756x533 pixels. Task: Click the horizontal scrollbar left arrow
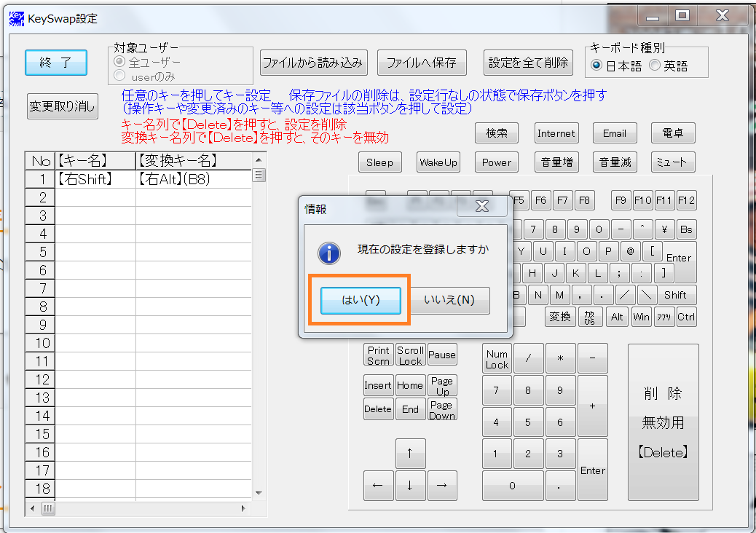tap(33, 508)
